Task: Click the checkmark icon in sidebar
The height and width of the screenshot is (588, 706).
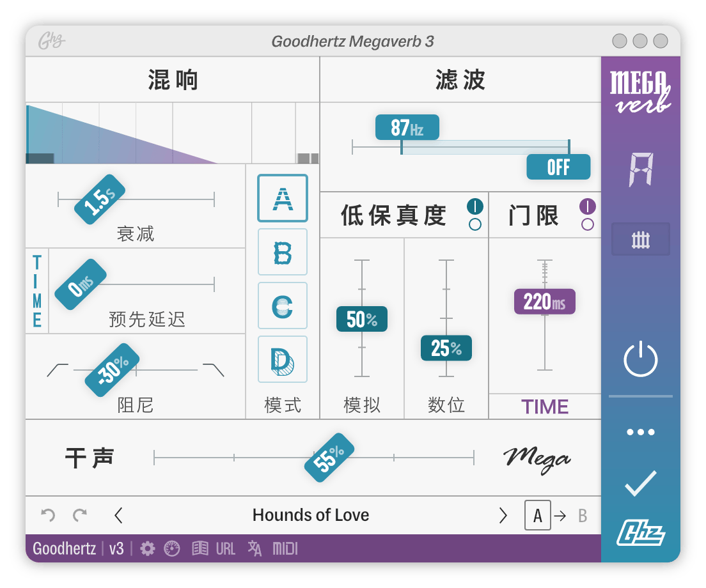Action: (x=641, y=483)
